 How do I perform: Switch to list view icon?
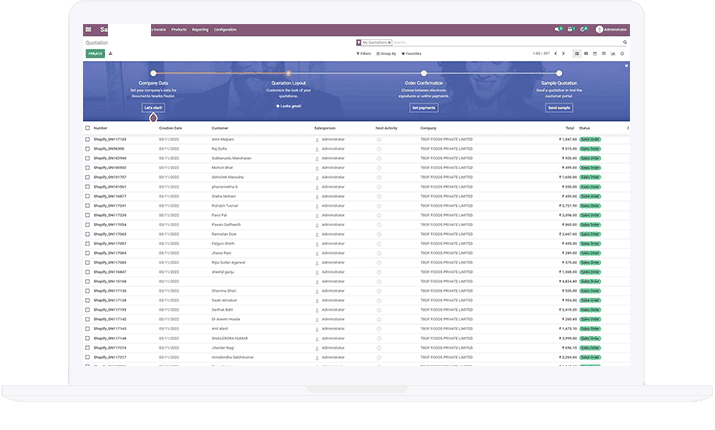(x=577, y=53)
